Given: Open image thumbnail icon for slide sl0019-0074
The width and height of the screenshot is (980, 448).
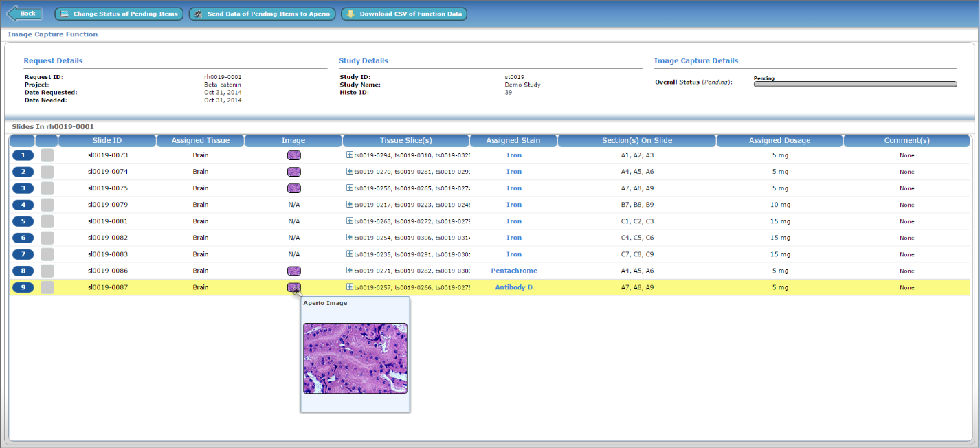Looking at the screenshot, I should [294, 172].
